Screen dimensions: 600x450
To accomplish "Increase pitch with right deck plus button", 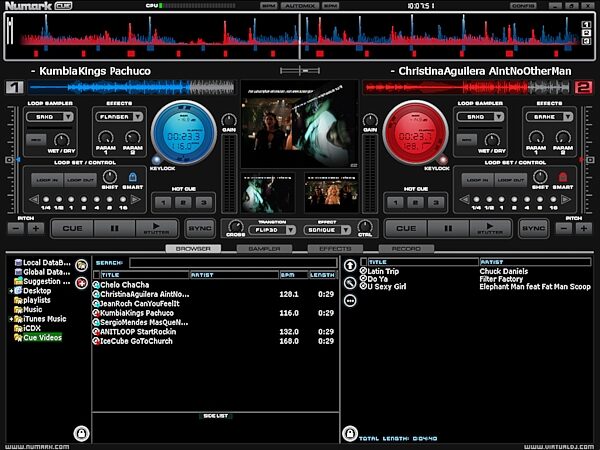I will [584, 228].
